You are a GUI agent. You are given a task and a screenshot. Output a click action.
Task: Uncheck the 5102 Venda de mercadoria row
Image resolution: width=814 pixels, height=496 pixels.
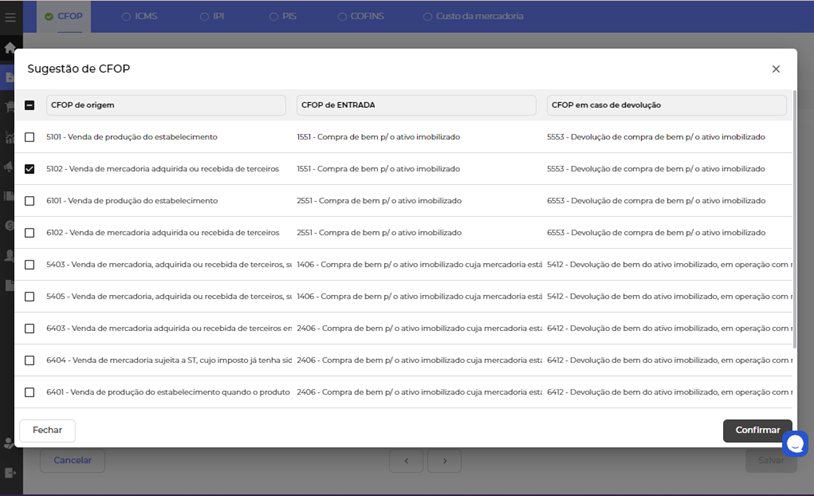29,169
